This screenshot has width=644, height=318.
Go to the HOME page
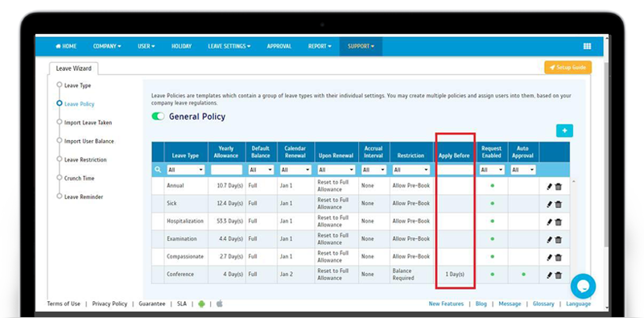coord(66,47)
